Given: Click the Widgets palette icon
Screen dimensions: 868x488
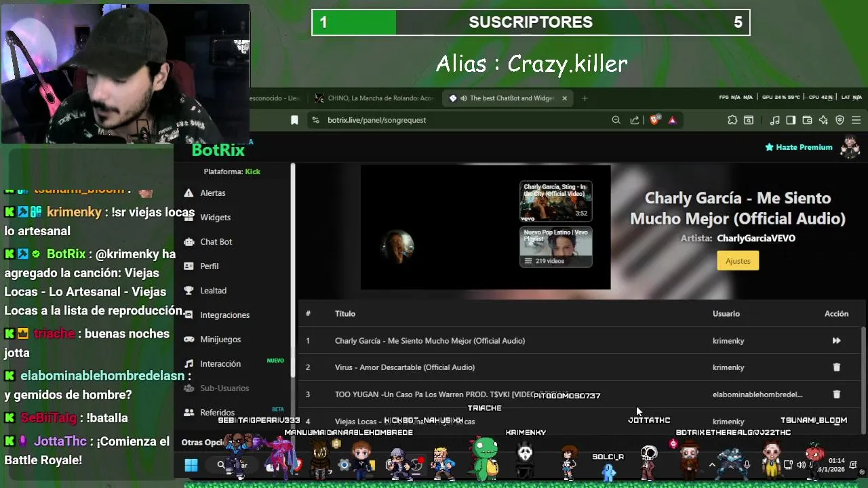Looking at the screenshot, I should [x=189, y=218].
